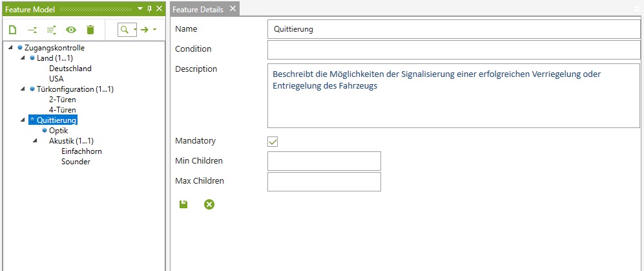Switch to the Feature Details tab
The image size is (644, 271).
click(x=199, y=10)
